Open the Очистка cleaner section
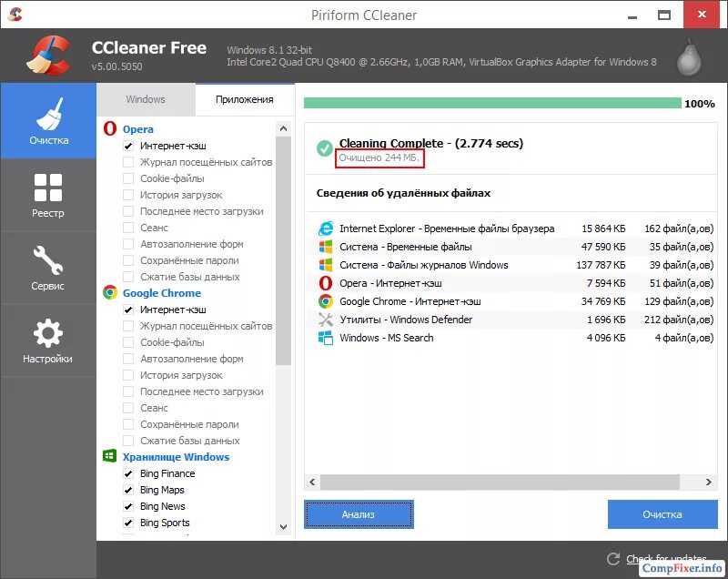This screenshot has height=579, width=728. 48,121
